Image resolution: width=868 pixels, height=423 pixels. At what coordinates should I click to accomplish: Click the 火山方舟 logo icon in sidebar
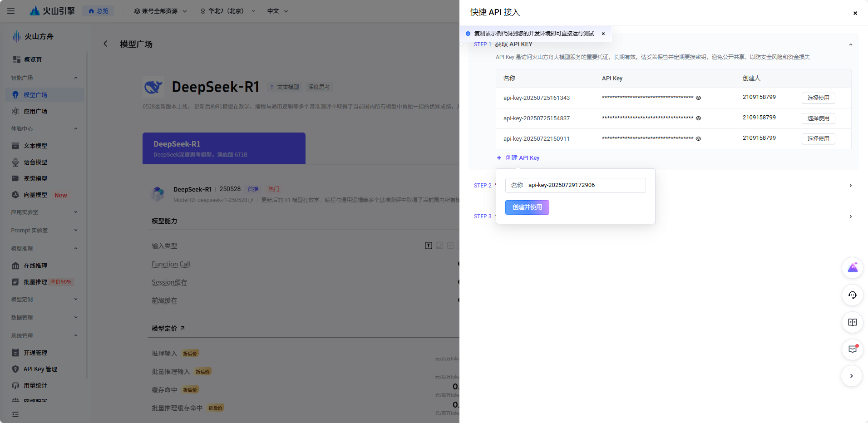click(x=17, y=36)
